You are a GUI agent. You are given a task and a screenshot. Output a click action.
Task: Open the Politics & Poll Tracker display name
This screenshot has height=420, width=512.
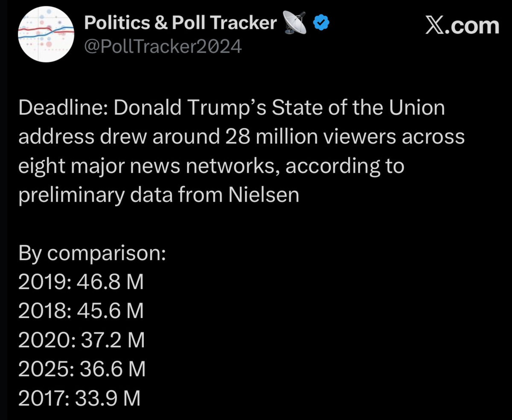[181, 23]
